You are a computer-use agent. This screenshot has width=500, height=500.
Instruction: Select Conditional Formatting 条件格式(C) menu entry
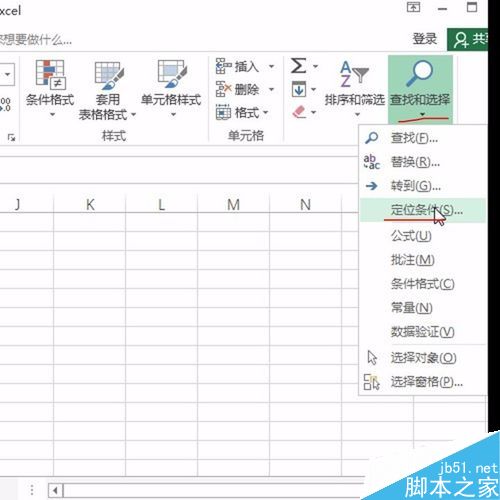pyautogui.click(x=422, y=284)
